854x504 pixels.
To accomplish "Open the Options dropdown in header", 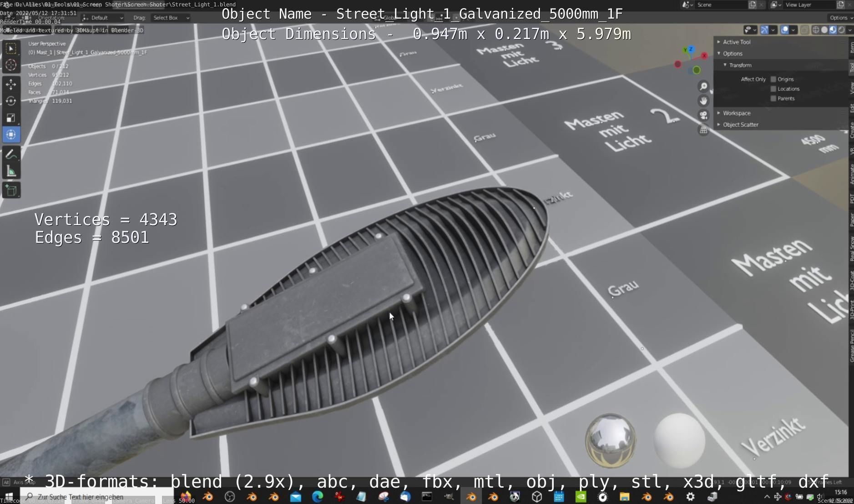I will pyautogui.click(x=840, y=18).
